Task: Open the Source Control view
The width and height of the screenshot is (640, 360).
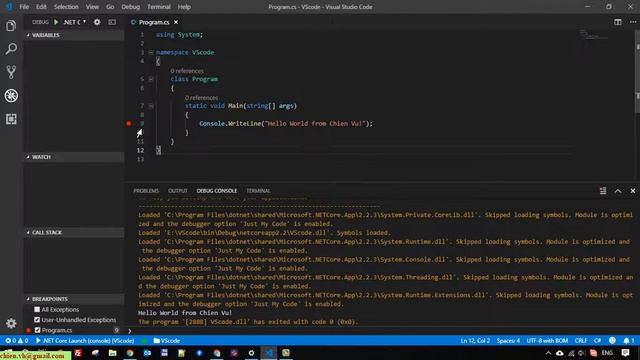Action: coord(11,72)
